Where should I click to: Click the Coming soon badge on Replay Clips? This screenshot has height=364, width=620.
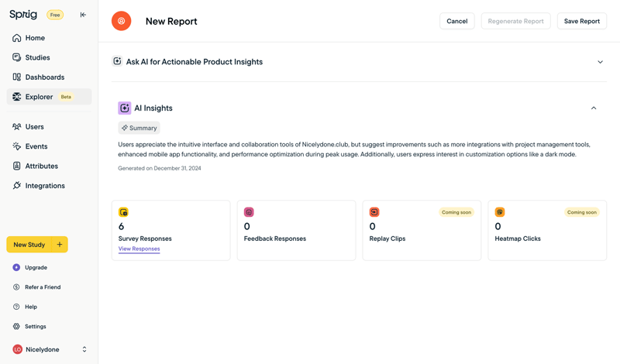click(x=456, y=212)
